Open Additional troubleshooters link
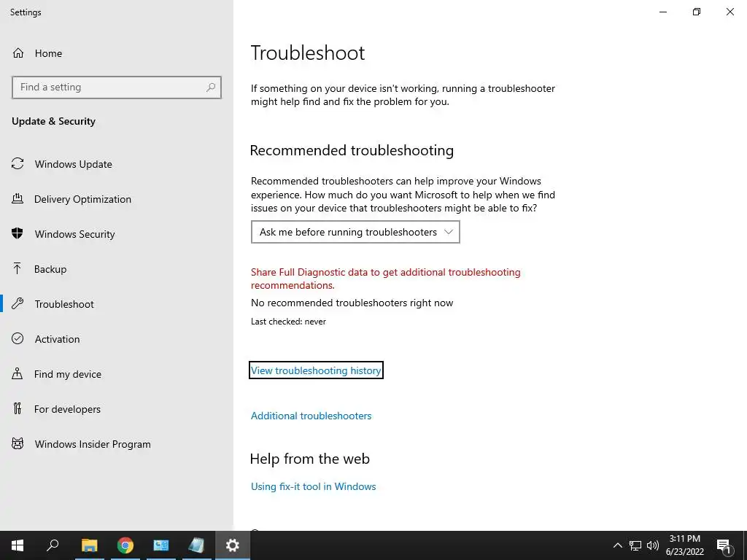747x560 pixels. (x=311, y=416)
